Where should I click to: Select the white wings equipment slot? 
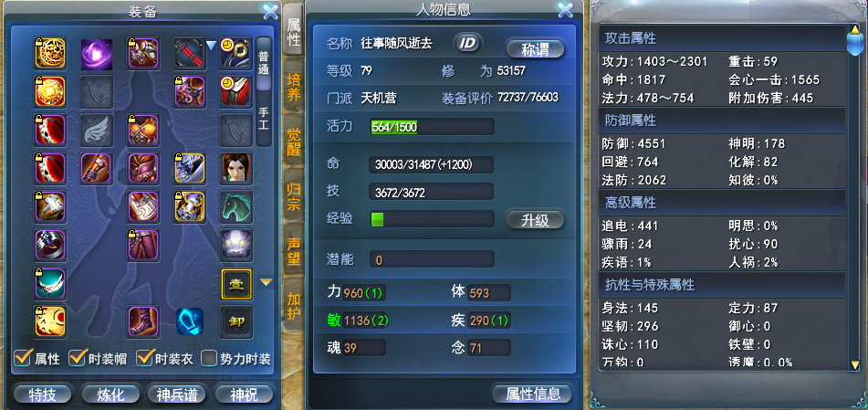[x=97, y=131]
